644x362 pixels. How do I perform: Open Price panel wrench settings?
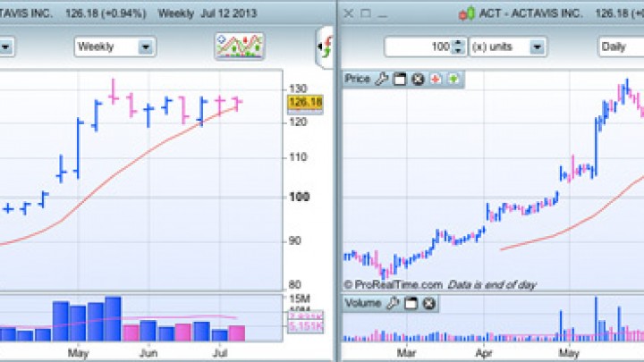tap(382, 79)
